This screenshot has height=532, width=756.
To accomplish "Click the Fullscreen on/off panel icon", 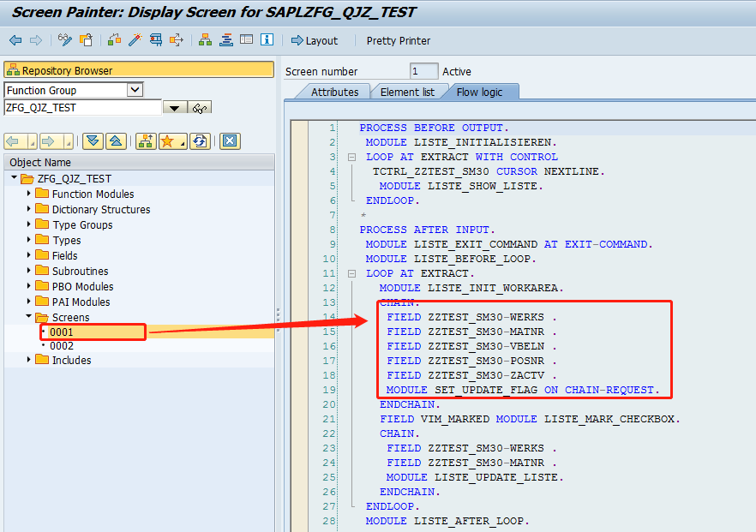I will tap(246, 40).
